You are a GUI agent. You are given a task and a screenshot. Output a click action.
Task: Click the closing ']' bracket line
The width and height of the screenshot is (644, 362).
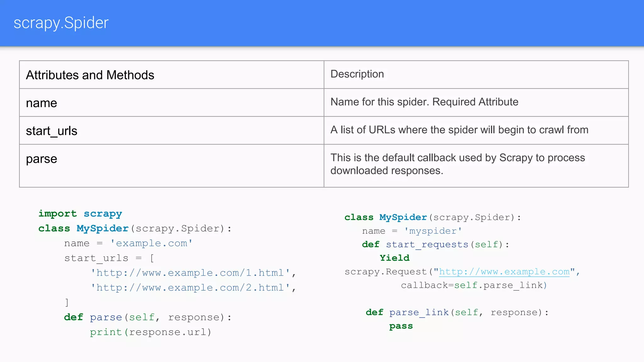(x=67, y=302)
